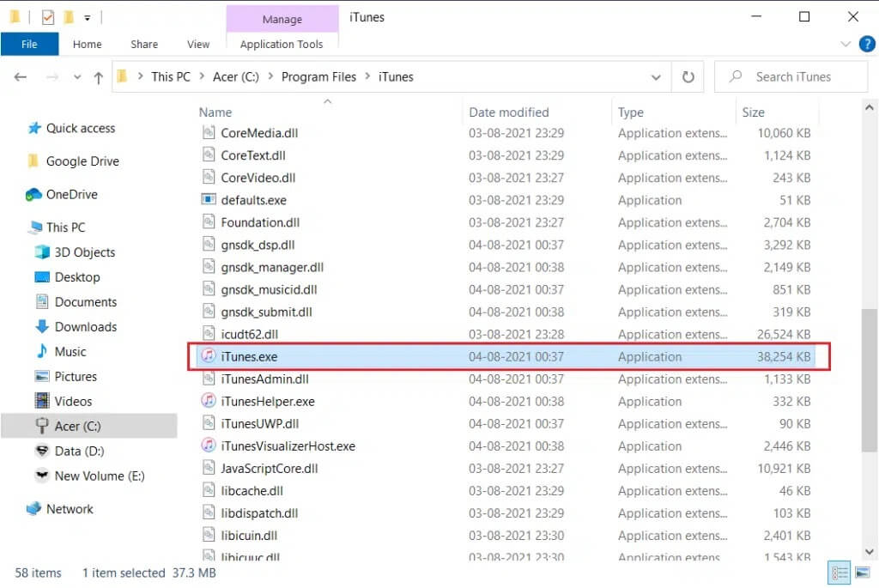Expand the chevron after Acer (C:) in path
The image size is (879, 588).
[270, 76]
